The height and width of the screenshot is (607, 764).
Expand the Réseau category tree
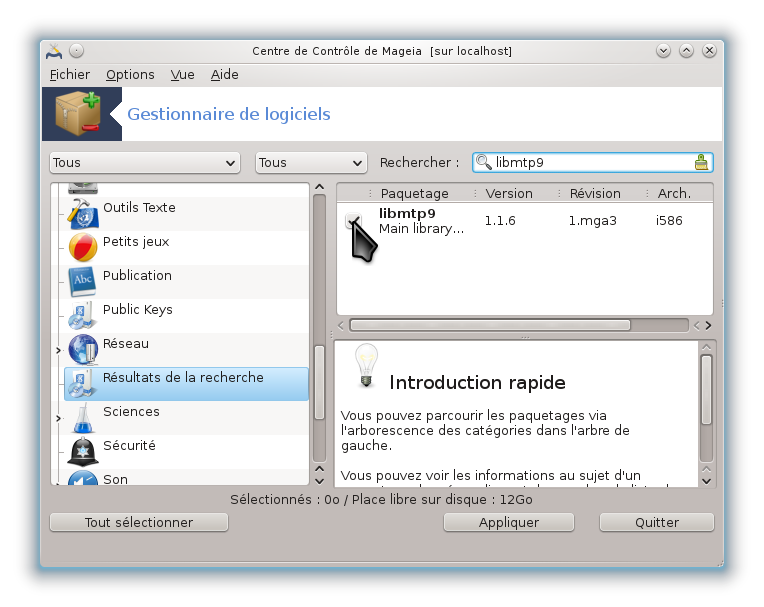[x=58, y=350]
